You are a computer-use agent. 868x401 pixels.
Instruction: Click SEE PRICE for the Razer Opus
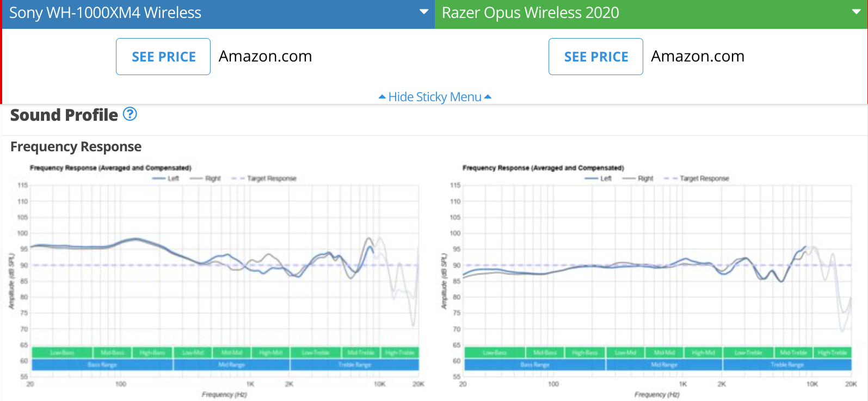click(x=595, y=56)
